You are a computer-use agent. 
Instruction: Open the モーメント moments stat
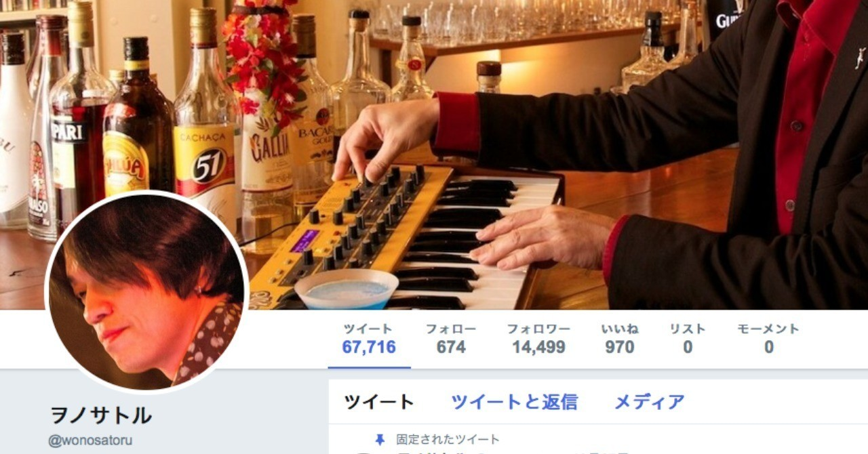768,339
